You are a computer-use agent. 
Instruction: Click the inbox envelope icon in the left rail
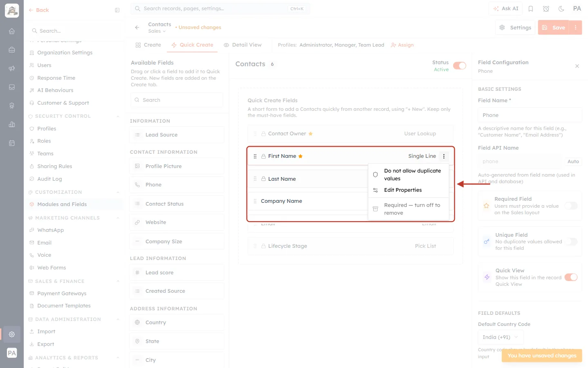coord(12,87)
